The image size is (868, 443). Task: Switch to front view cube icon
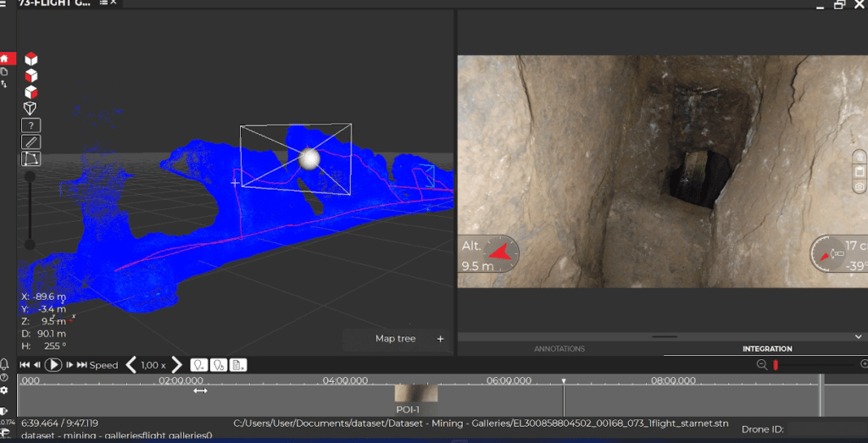coord(31,75)
